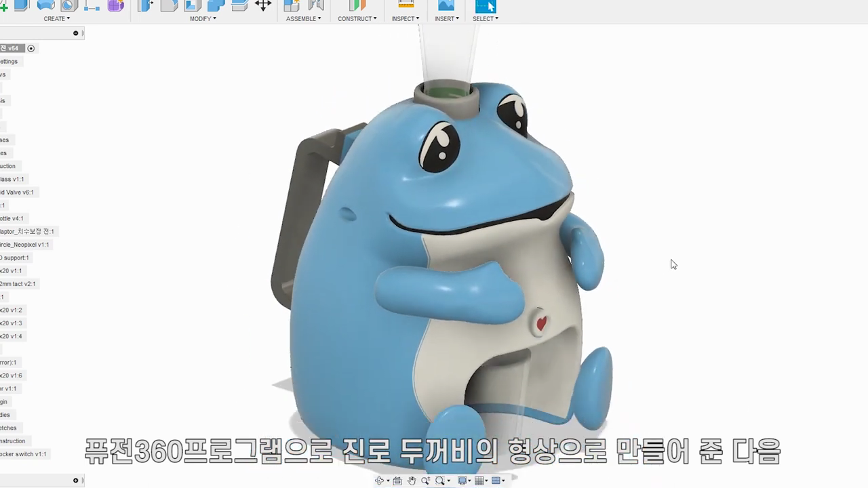
Task: Open the CREATE dropdown menu
Action: coord(57,19)
